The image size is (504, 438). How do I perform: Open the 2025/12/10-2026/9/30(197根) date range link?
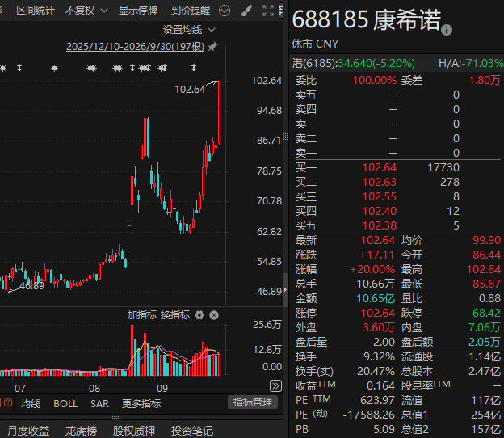[136, 47]
